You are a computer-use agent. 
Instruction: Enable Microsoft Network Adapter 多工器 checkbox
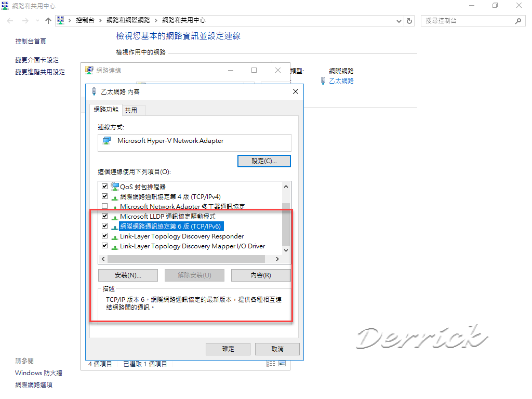coord(104,206)
